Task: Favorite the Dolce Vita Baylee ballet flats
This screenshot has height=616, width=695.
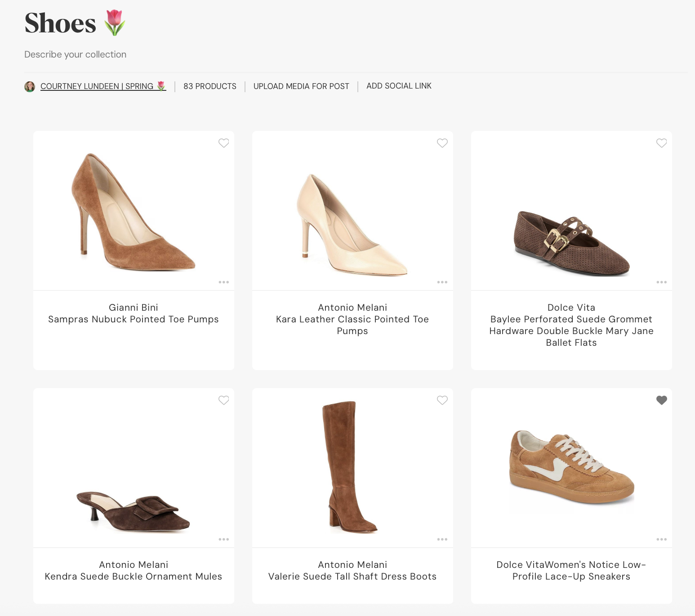Action: click(x=661, y=143)
